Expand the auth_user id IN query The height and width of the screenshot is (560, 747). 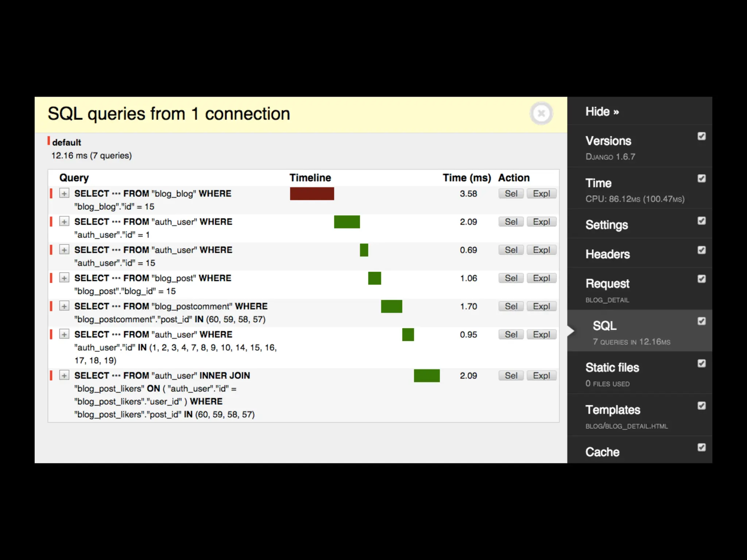click(64, 334)
